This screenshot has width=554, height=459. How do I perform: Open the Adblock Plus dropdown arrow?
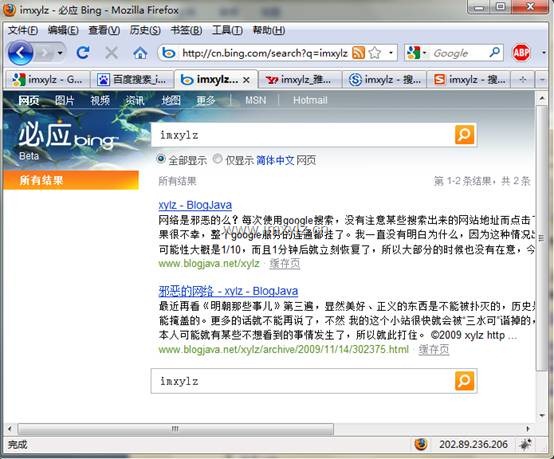tap(544, 53)
